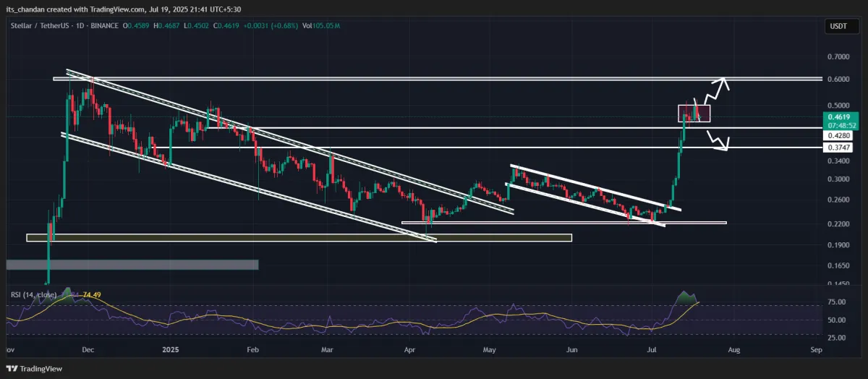The image size is (868, 379).
Task: Click the Sep label on time axis
Action: 816,349
